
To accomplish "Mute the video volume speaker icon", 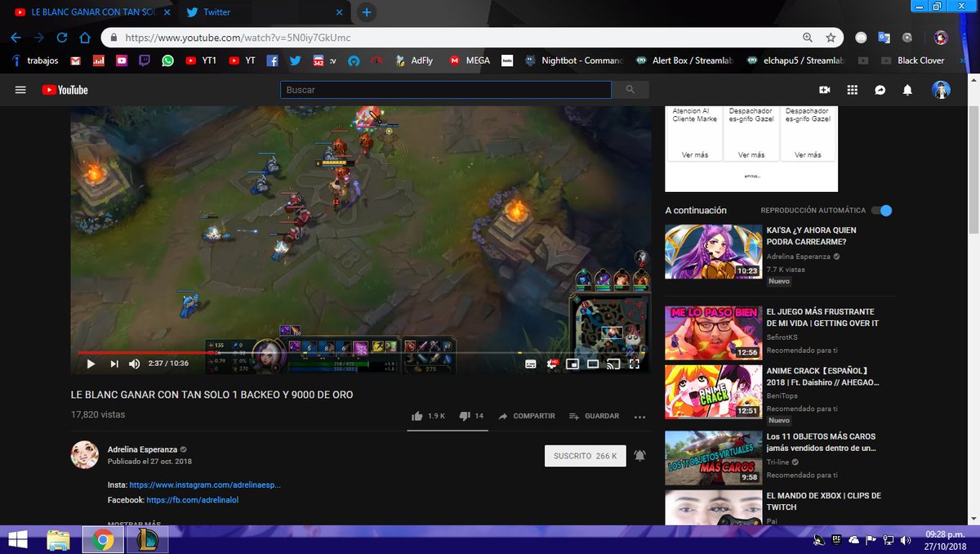I will point(135,364).
